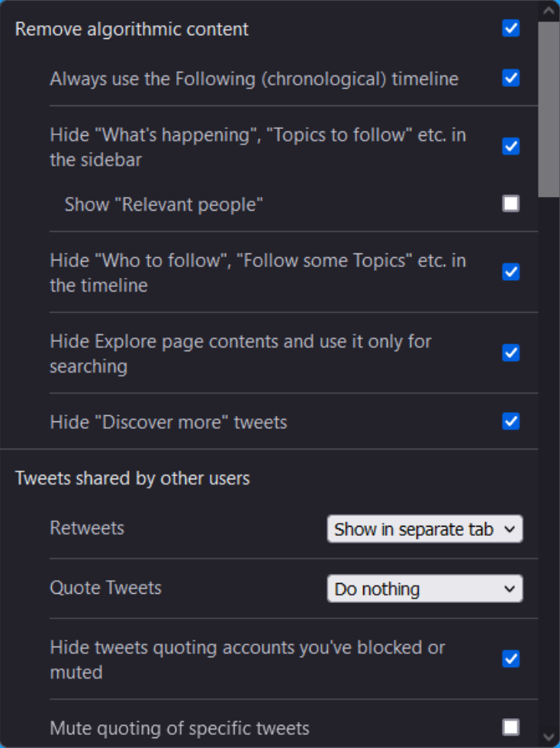Screen dimensions: 560x748
Task: Enable "Show Relevant people"
Action: (x=510, y=205)
